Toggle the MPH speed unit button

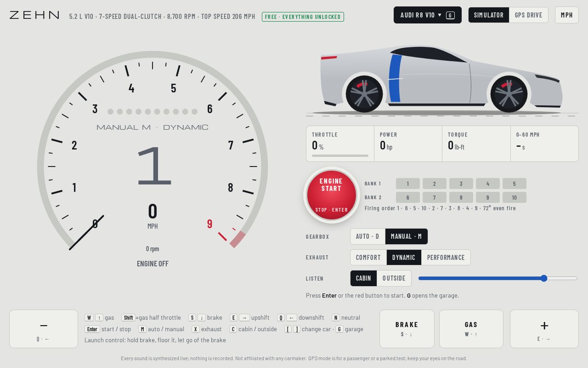pyautogui.click(x=567, y=15)
